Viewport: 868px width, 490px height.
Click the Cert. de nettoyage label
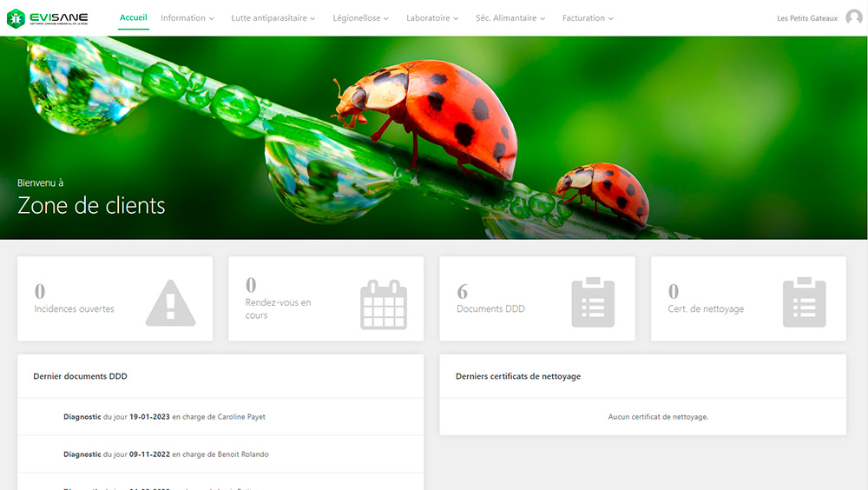706,308
